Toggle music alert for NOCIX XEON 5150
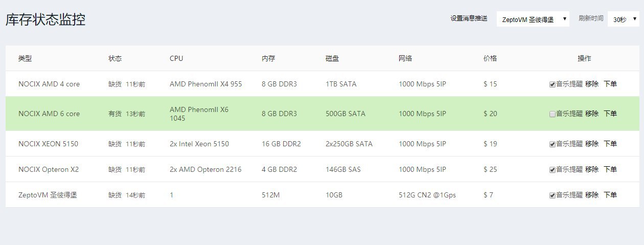Viewport: 644px width, 245px height. tap(553, 144)
